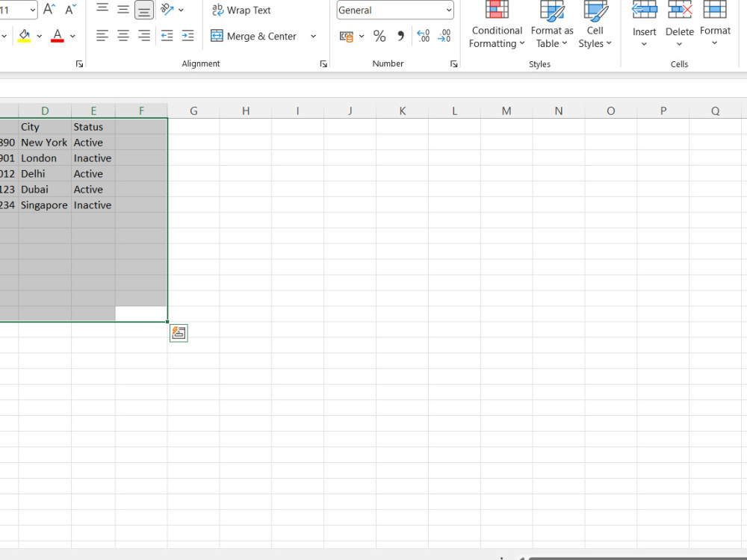Screen dimensions: 747x560
Task: Click the Insert cells button
Action: pyautogui.click(x=645, y=25)
